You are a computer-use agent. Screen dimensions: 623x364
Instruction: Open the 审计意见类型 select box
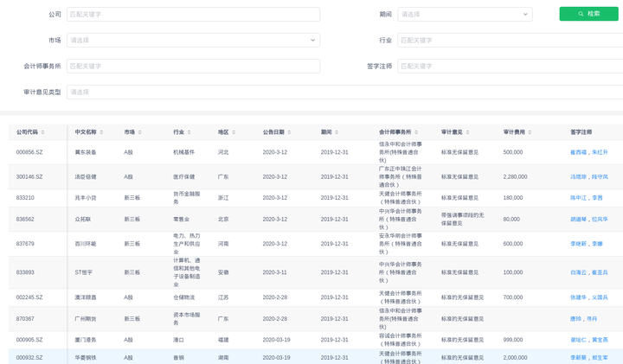click(345, 93)
